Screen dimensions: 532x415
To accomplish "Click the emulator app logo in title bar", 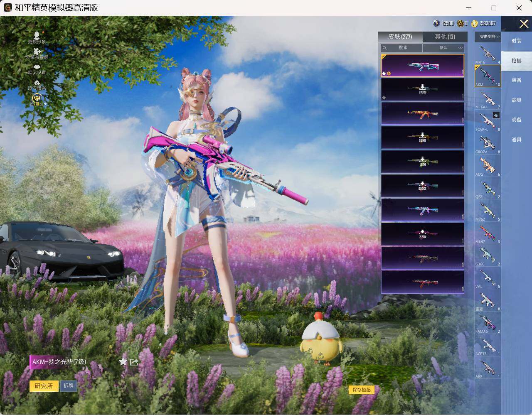I will click(7, 7).
